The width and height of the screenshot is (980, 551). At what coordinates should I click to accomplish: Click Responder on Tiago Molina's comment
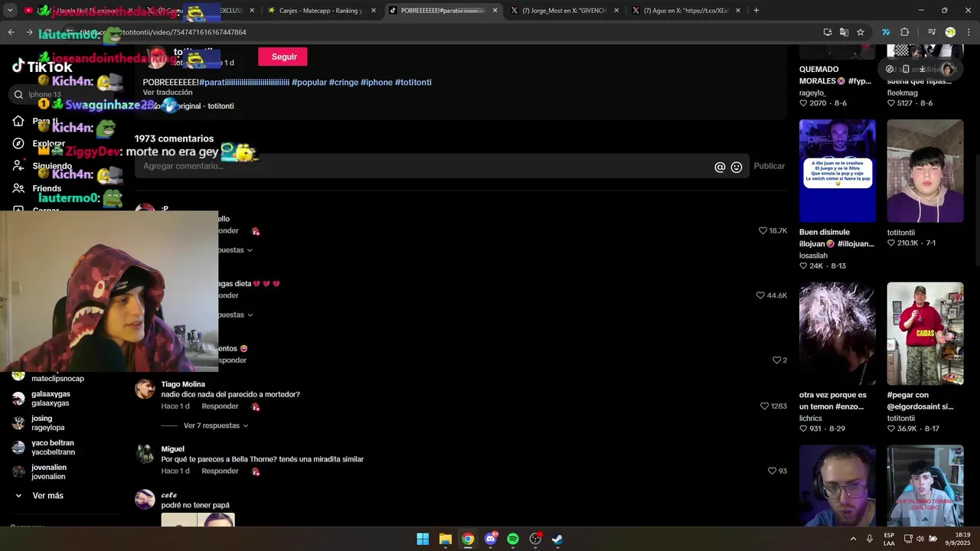pos(220,406)
